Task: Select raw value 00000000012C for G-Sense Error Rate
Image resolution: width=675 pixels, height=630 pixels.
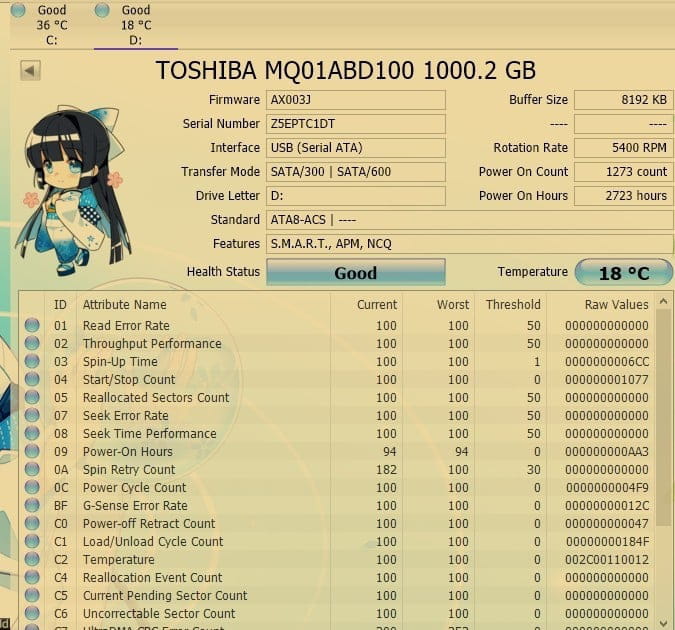Action: coord(607,506)
